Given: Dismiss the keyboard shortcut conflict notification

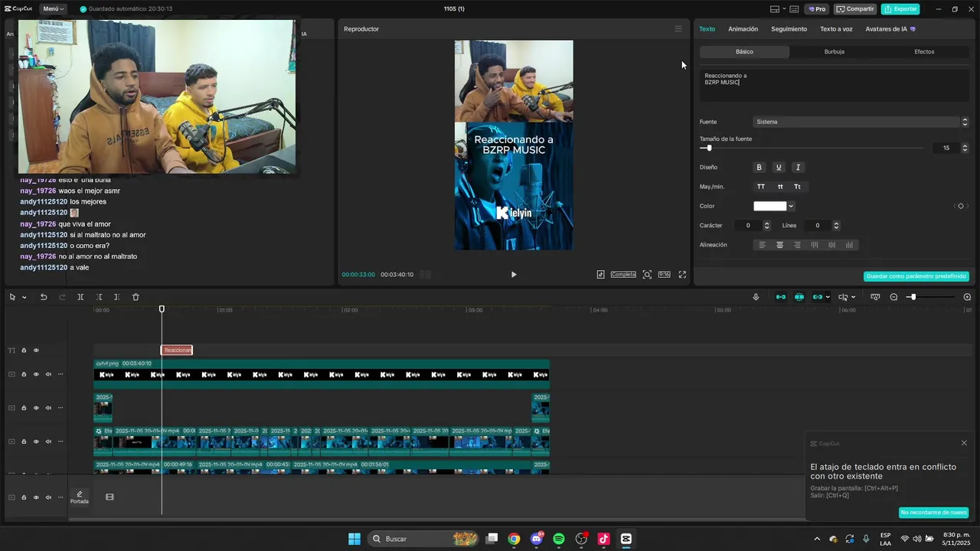Looking at the screenshot, I should (x=964, y=443).
